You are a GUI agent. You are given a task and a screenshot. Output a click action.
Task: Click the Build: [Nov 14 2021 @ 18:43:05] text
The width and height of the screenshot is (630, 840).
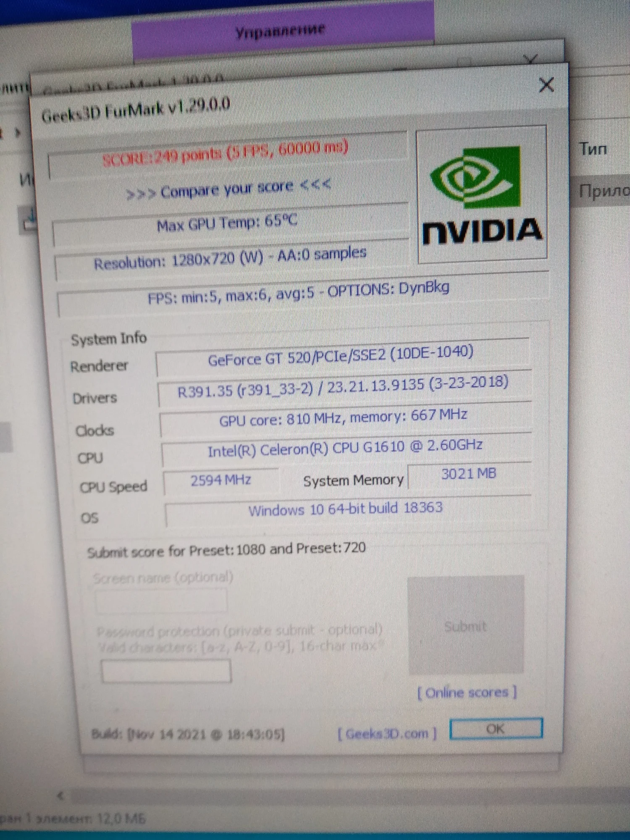pyautogui.click(x=188, y=734)
